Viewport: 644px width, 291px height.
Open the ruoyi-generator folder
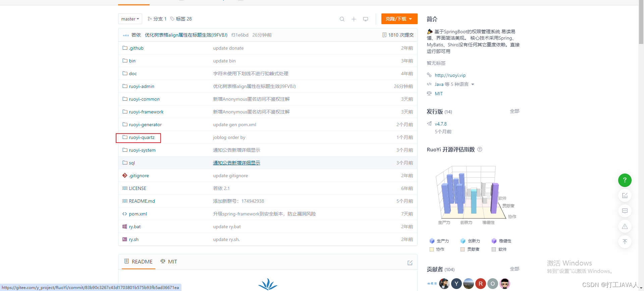145,125
